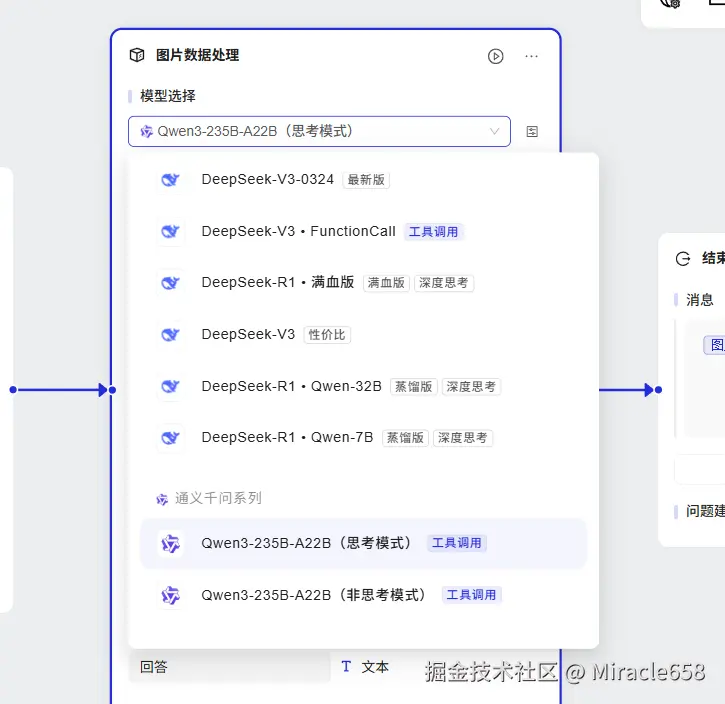Click the 结束 node icon on the right
This screenshot has height=704, width=725.
(x=683, y=258)
